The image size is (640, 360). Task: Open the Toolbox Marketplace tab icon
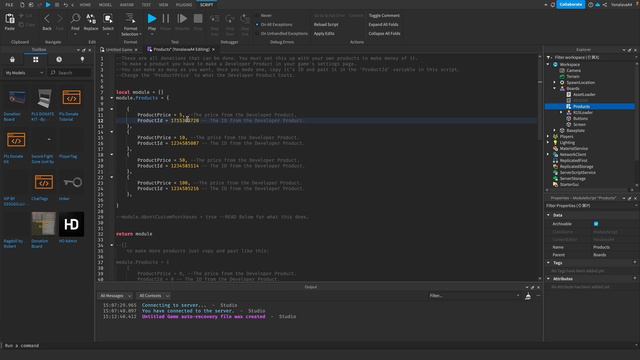click(x=12, y=60)
